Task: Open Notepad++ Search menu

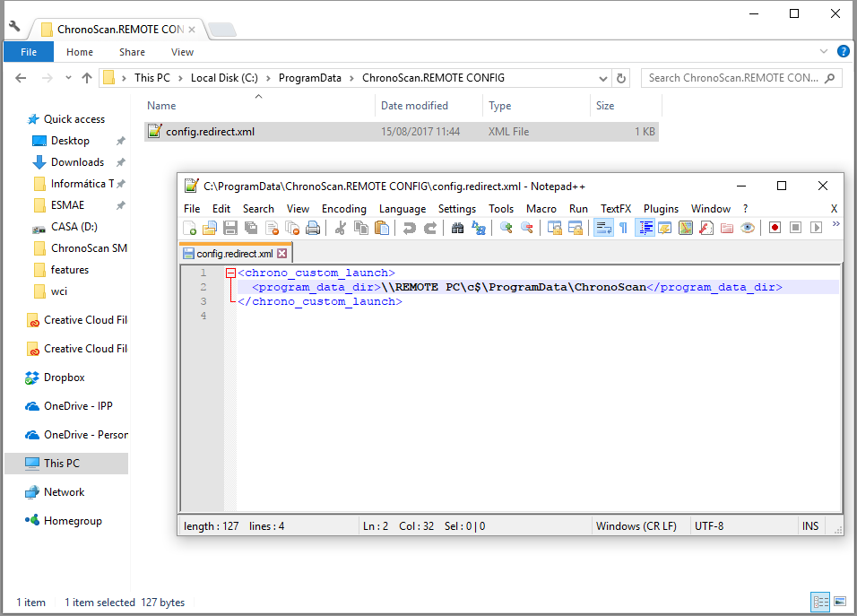Action: point(258,209)
